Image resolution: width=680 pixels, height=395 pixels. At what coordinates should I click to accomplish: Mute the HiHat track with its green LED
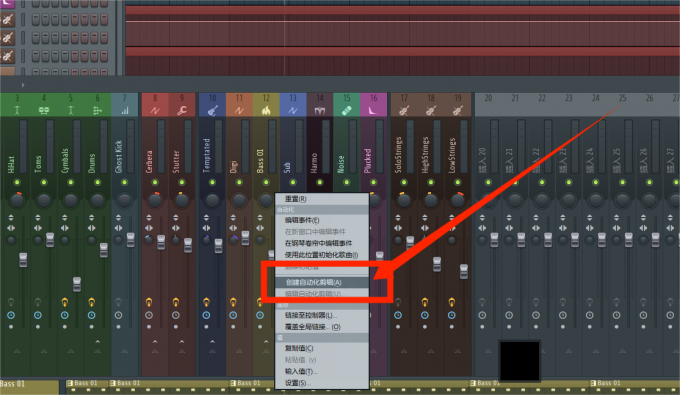pos(17,182)
